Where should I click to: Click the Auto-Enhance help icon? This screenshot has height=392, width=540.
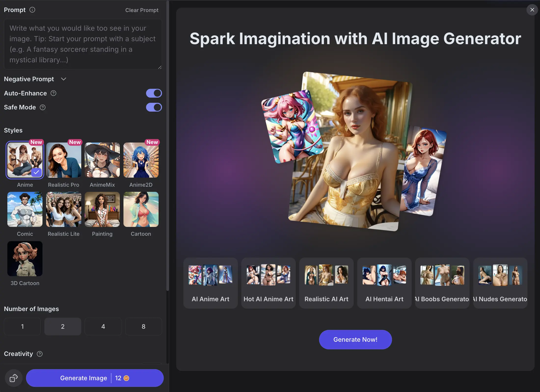click(x=54, y=93)
